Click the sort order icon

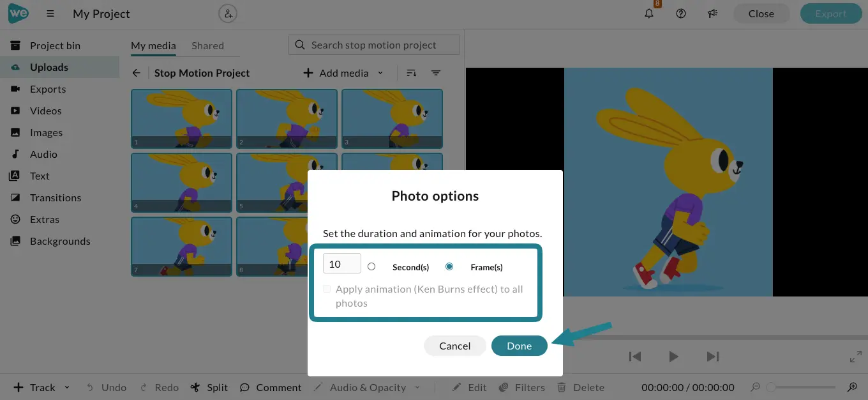click(412, 73)
